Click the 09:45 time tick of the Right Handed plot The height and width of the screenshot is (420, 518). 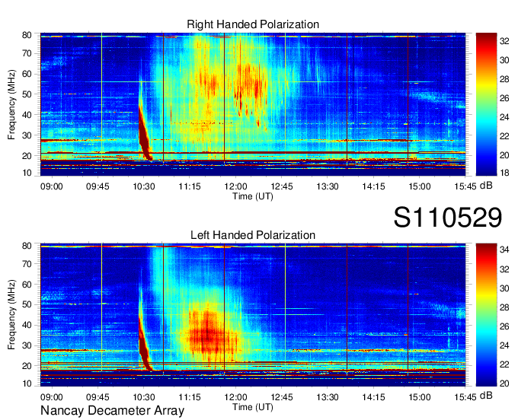coord(98,186)
